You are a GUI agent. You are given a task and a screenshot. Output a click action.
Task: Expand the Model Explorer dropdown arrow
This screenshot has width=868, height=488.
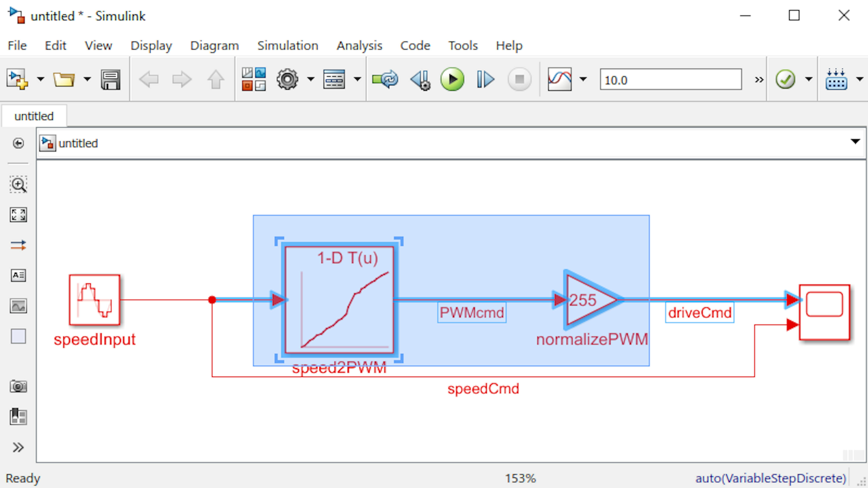pyautogui.click(x=357, y=80)
